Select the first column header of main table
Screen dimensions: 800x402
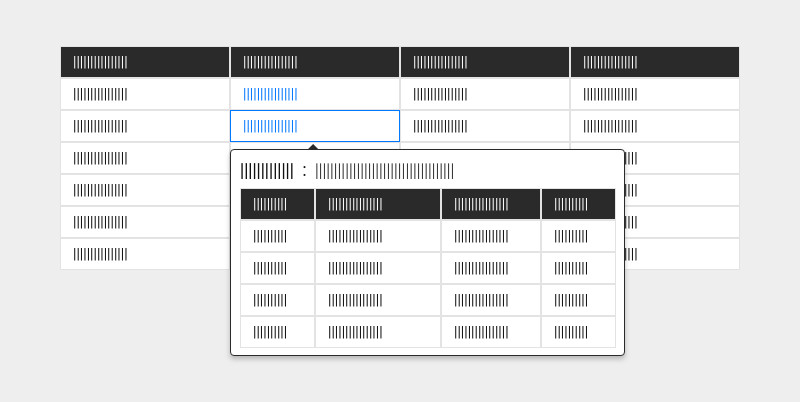[100, 62]
